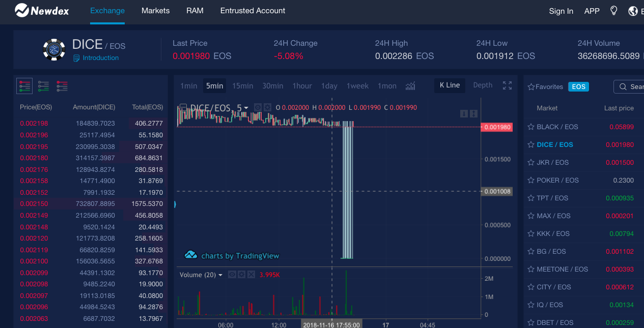
Task: Click the chart pane maximize arrows
Action: 473,113
